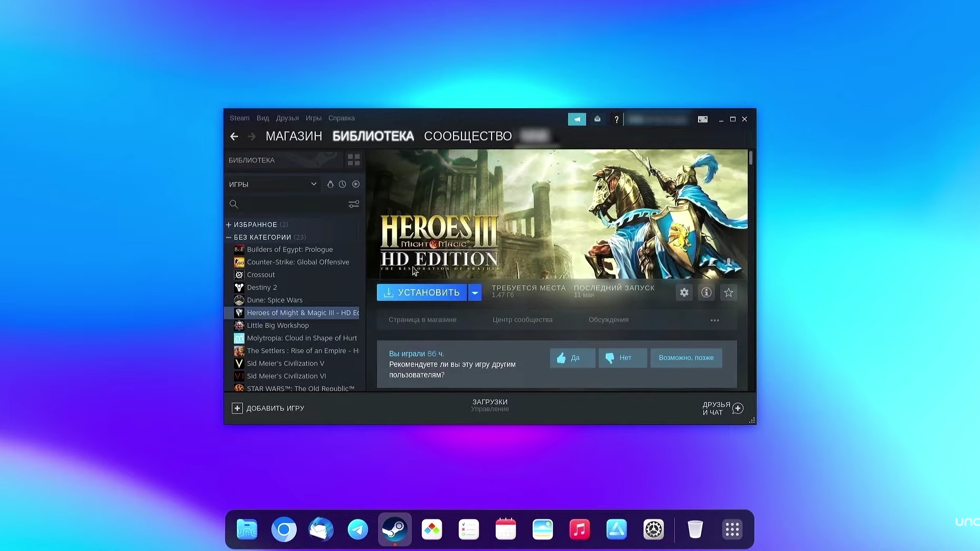Click the plus icon for adding a game
Image resolution: width=980 pixels, height=551 pixels.
[x=238, y=408]
